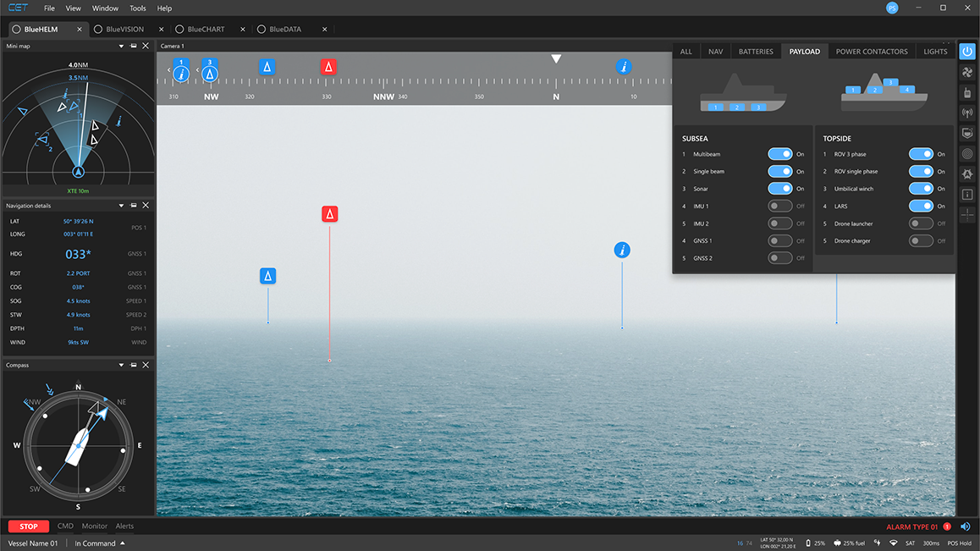Open the BlueCHART tab

point(206,30)
